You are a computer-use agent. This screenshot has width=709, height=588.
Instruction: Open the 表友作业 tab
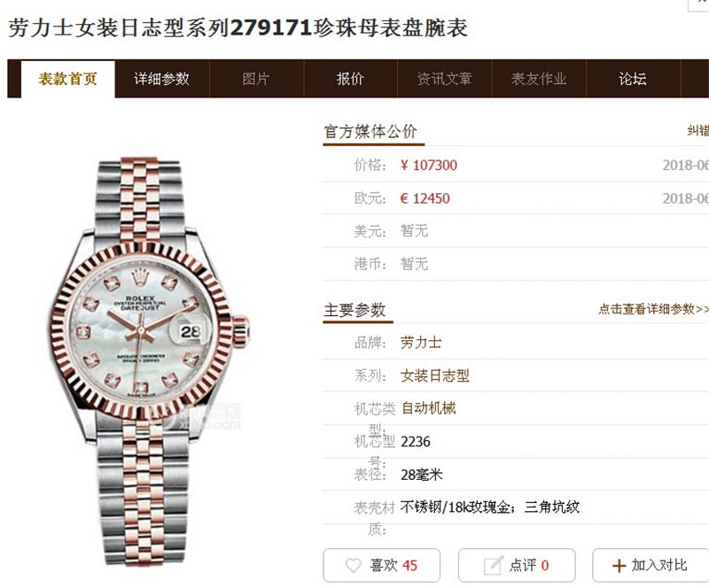coord(539,79)
